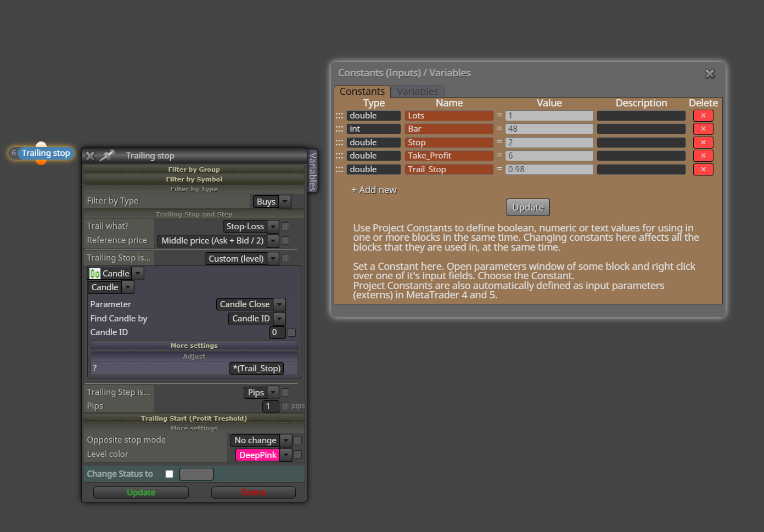Click the Lots value field
Viewport: 764px width, 532px height.
(549, 116)
